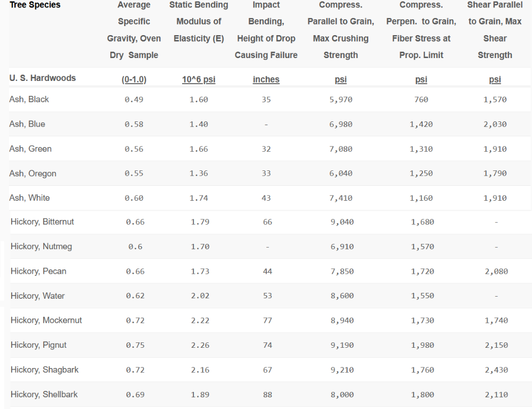Select the 'Hickory, Nutmeg' species name
532x409 pixels.
click(41, 247)
